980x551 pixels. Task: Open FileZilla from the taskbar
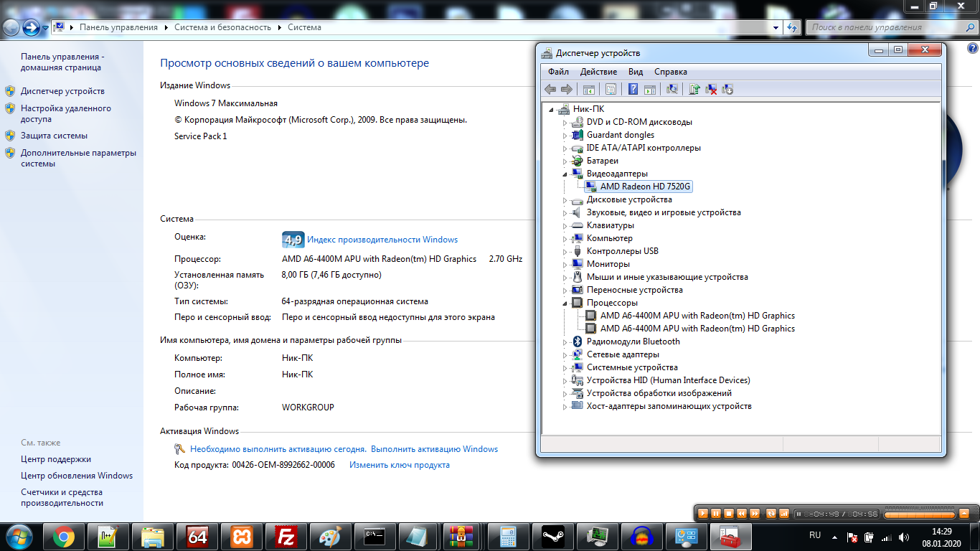(x=286, y=536)
